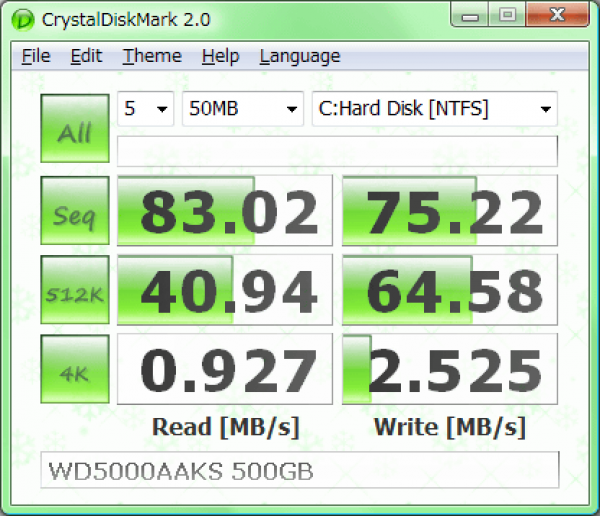
Task: Start the 512K benchmark test
Action: [75, 290]
